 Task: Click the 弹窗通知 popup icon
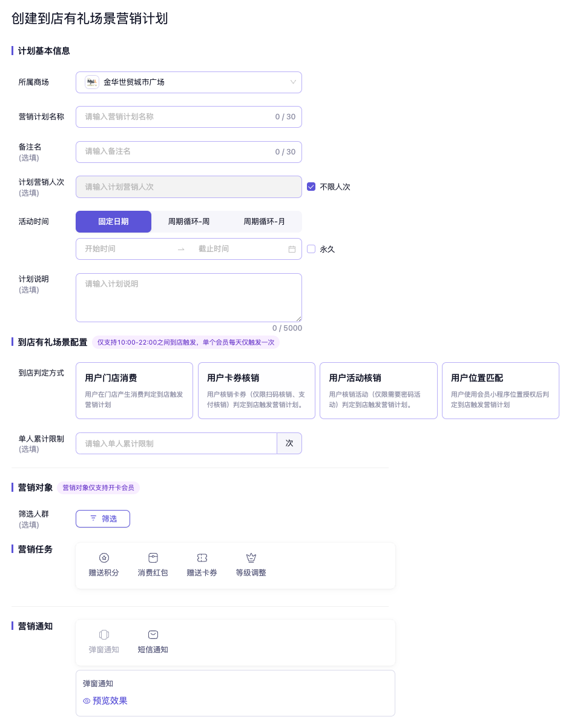pos(104,635)
